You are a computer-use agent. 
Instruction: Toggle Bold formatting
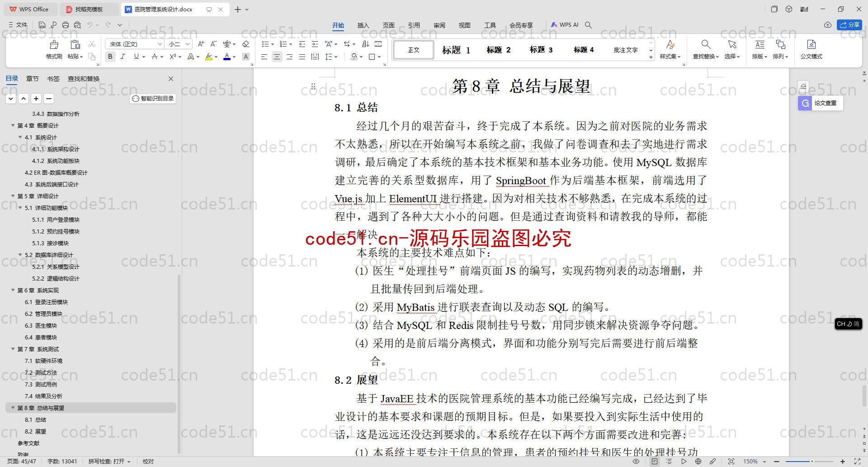tap(110, 57)
